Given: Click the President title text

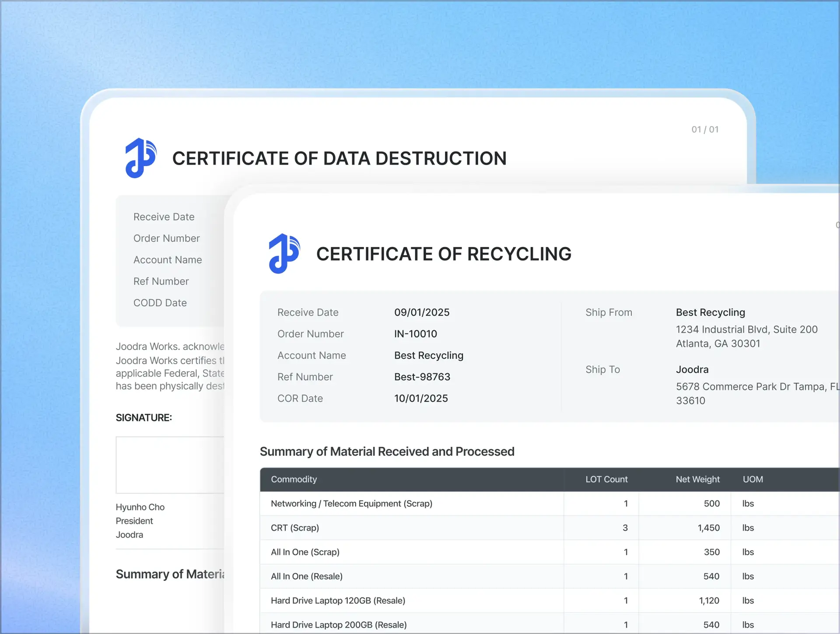Looking at the screenshot, I should [x=134, y=521].
